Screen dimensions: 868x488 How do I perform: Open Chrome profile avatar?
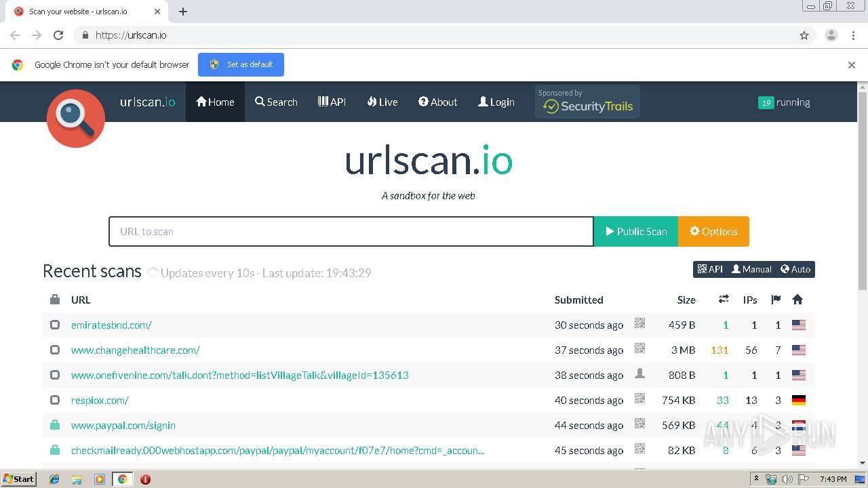tap(831, 35)
